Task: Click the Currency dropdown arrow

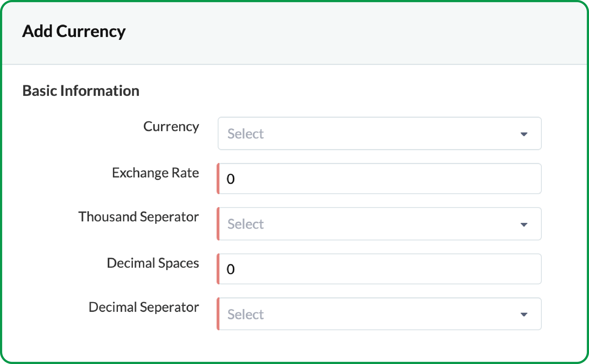Action: point(524,134)
